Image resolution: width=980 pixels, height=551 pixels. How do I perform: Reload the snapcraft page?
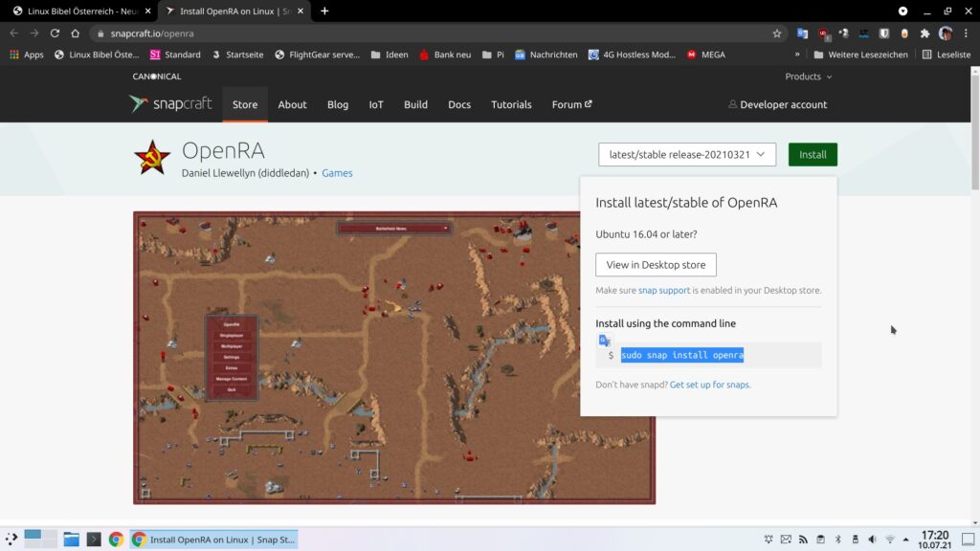tap(55, 33)
